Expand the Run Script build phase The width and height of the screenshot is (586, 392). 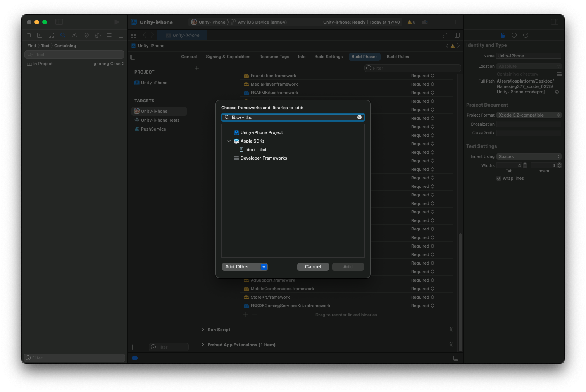(203, 330)
